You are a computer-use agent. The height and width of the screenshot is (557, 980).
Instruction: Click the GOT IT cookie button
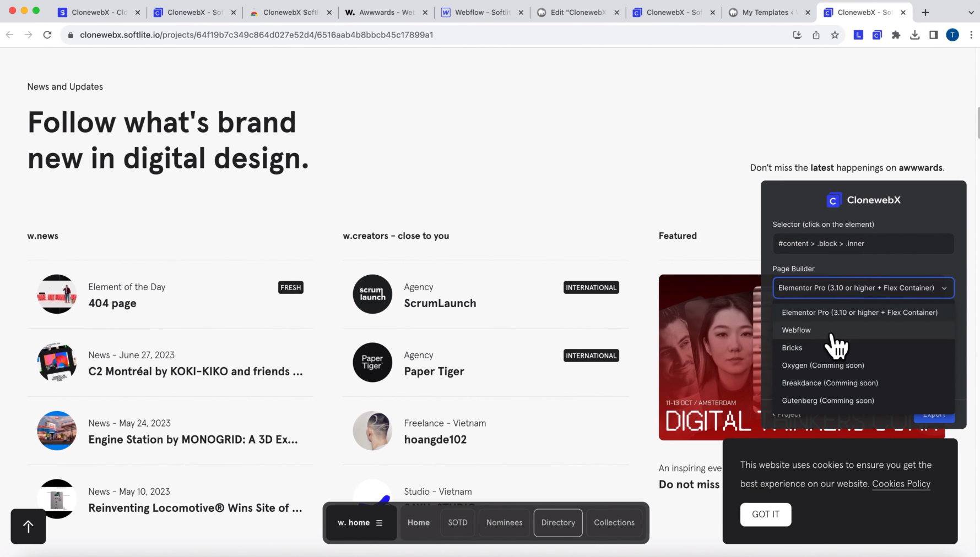[766, 514]
